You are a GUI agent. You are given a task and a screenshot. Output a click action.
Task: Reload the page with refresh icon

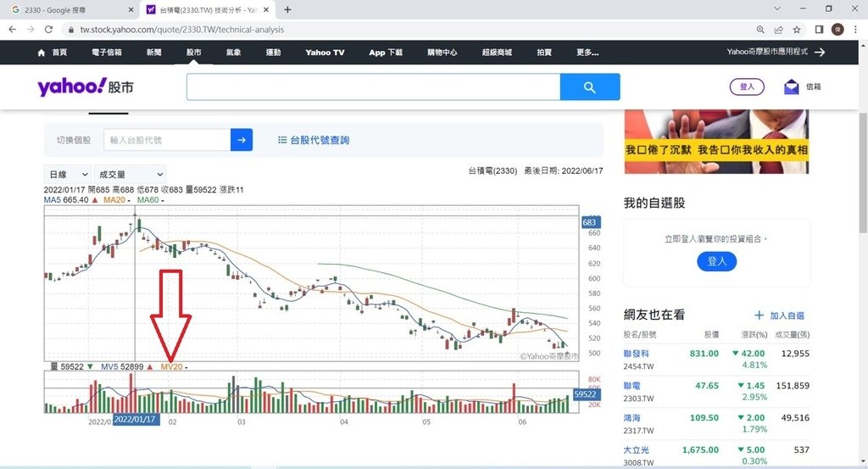coord(48,30)
